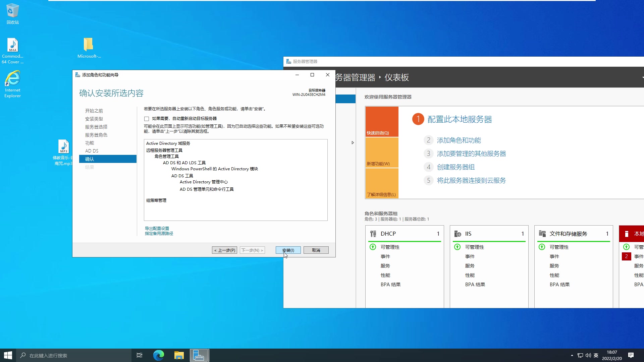Go to the 功能 wizard step
This screenshot has height=362, width=644.
coord(90,143)
